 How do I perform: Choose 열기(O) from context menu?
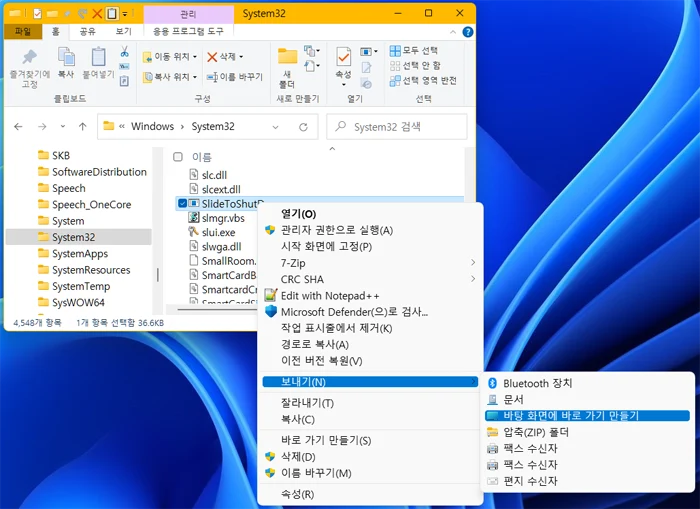(x=371, y=214)
